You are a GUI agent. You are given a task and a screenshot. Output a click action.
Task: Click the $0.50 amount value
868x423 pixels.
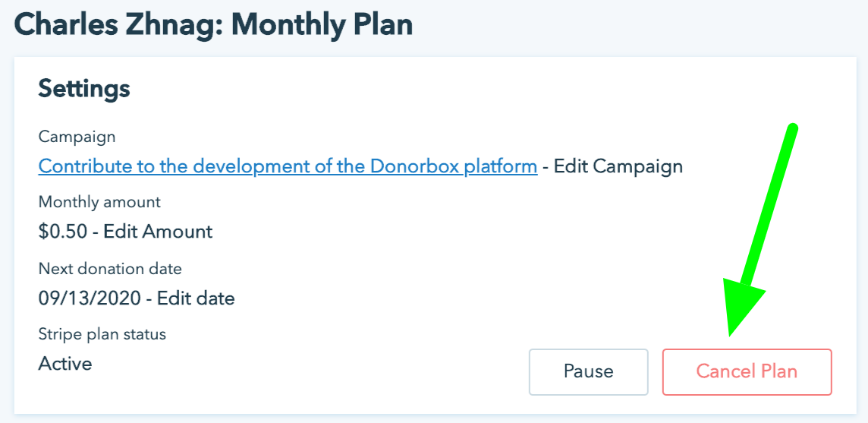click(x=63, y=232)
